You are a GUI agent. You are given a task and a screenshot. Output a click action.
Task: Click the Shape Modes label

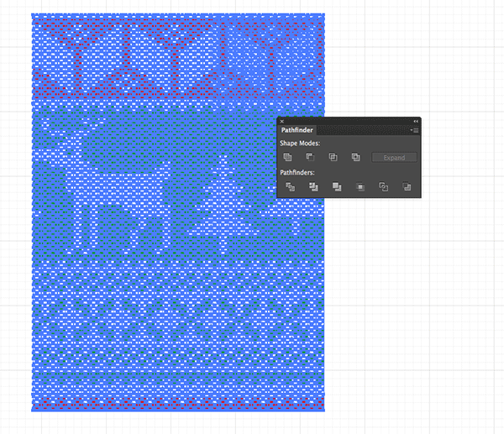300,144
